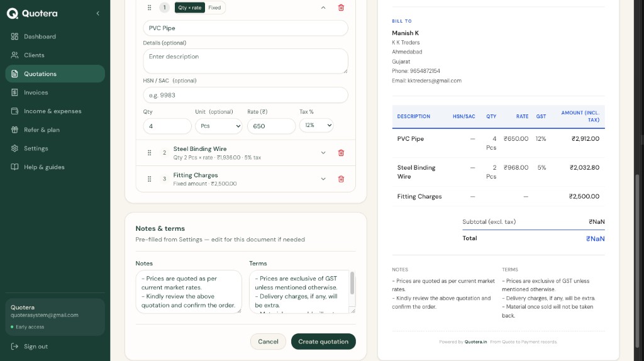Click the AMOUNT (INCL. TAX) header

click(x=580, y=116)
